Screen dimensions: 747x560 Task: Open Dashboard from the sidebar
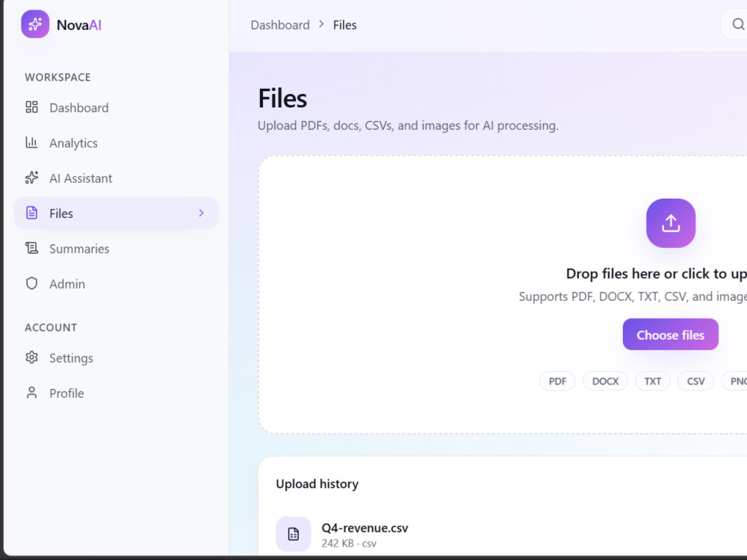117,108
